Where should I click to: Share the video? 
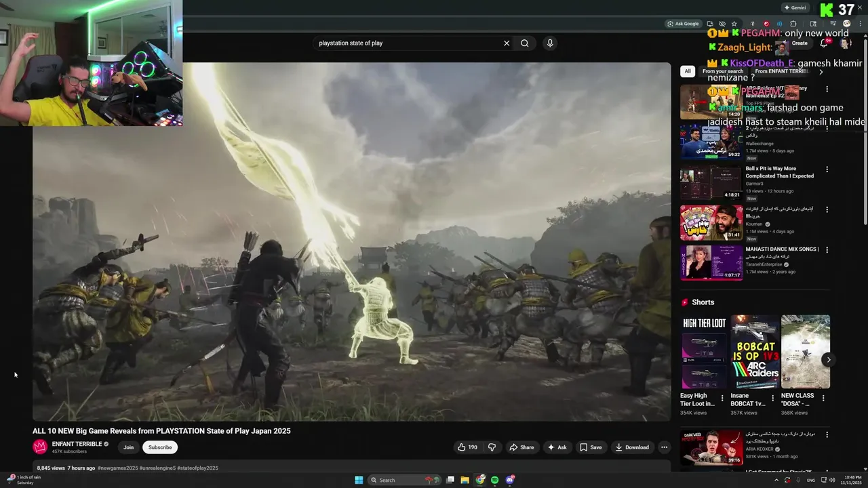point(521,447)
